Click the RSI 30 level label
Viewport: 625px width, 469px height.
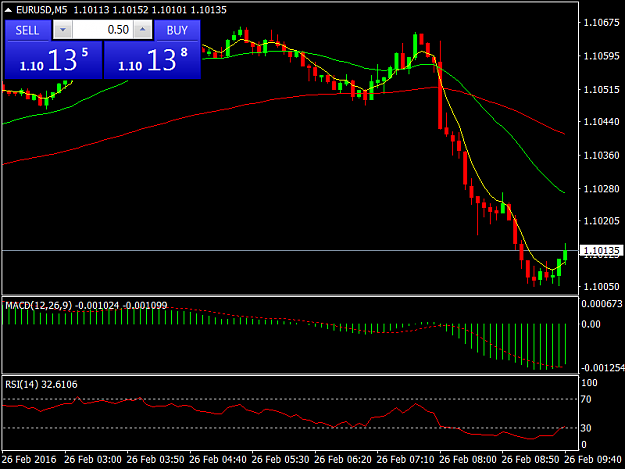[x=586, y=428]
